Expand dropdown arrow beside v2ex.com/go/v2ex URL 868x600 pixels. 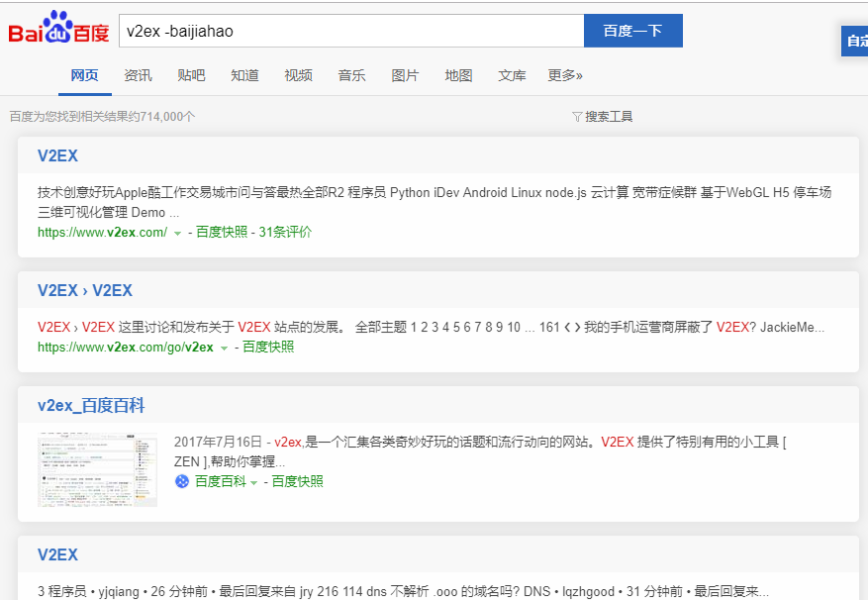point(224,348)
